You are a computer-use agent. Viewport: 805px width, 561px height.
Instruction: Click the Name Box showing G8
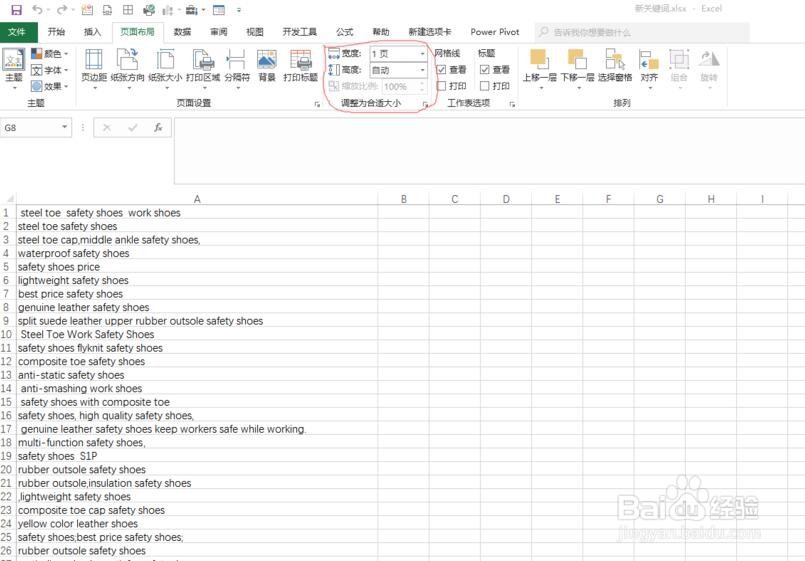tap(30, 127)
